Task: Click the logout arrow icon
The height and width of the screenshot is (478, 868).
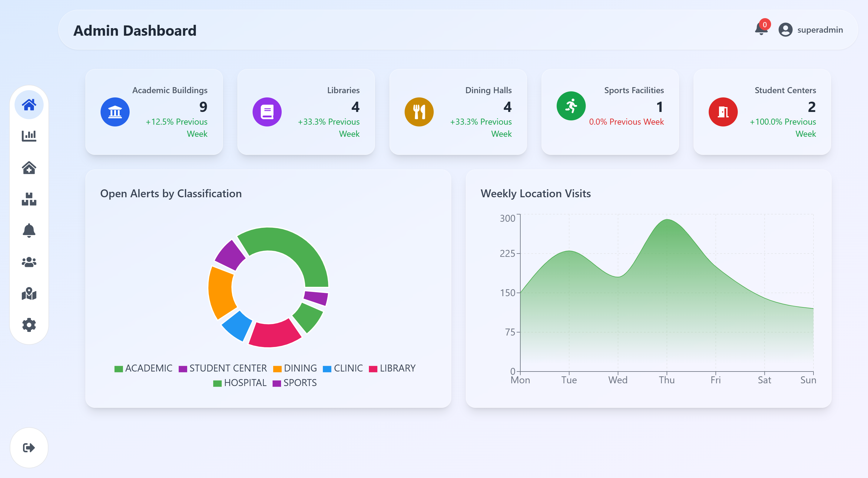Action: coord(29,448)
